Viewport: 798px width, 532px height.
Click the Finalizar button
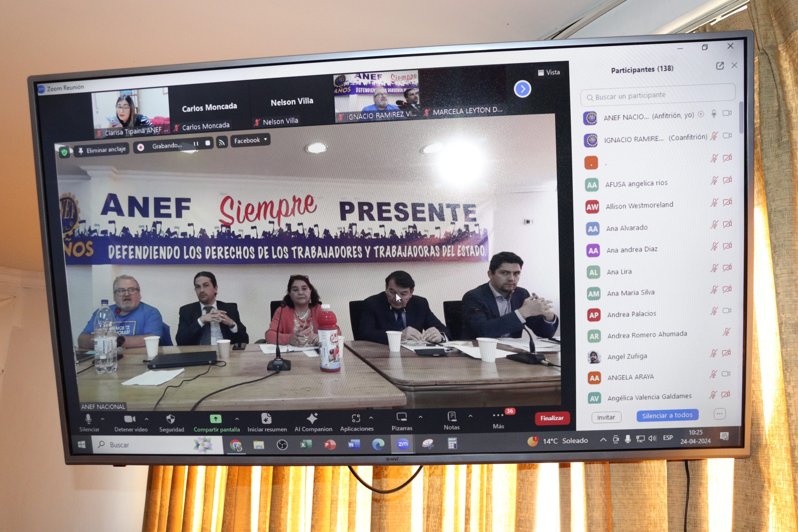point(552,418)
